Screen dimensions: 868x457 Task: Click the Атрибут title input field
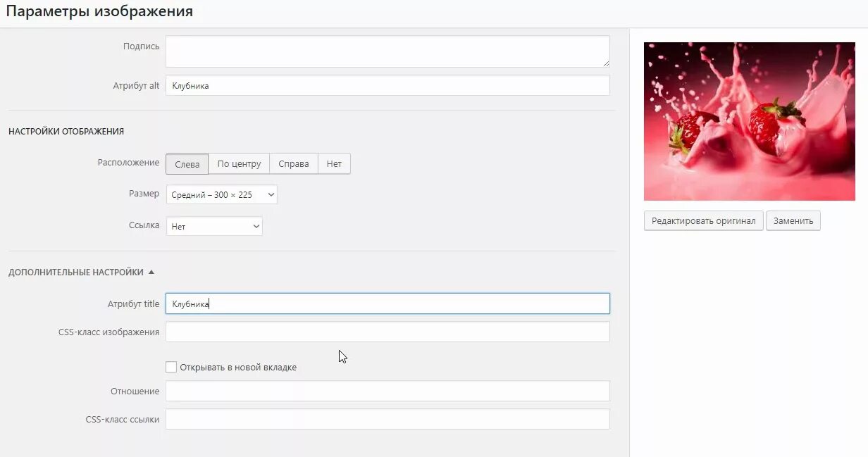[x=387, y=303]
